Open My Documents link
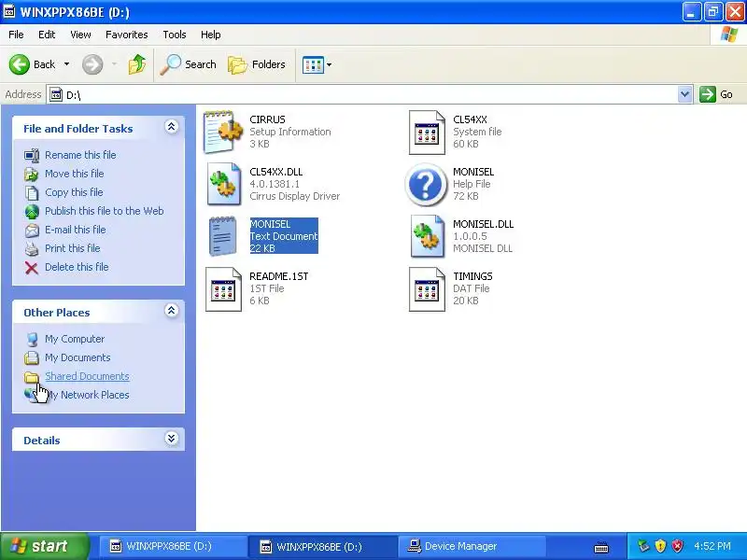 point(78,357)
